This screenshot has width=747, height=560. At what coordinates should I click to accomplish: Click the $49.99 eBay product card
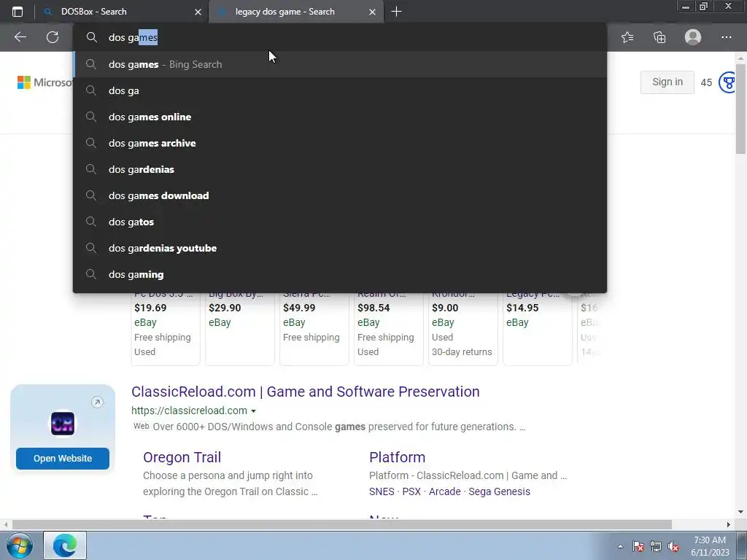(x=314, y=329)
